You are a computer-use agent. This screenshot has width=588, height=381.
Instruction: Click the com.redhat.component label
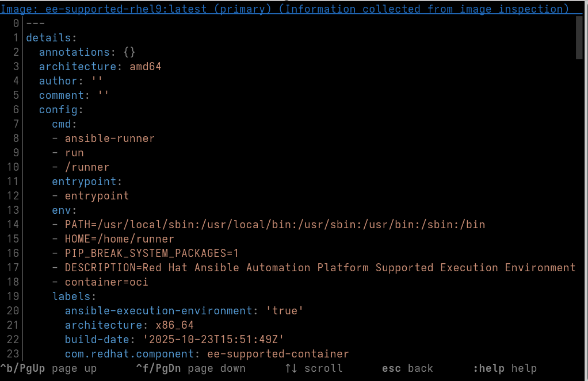[x=129, y=353]
